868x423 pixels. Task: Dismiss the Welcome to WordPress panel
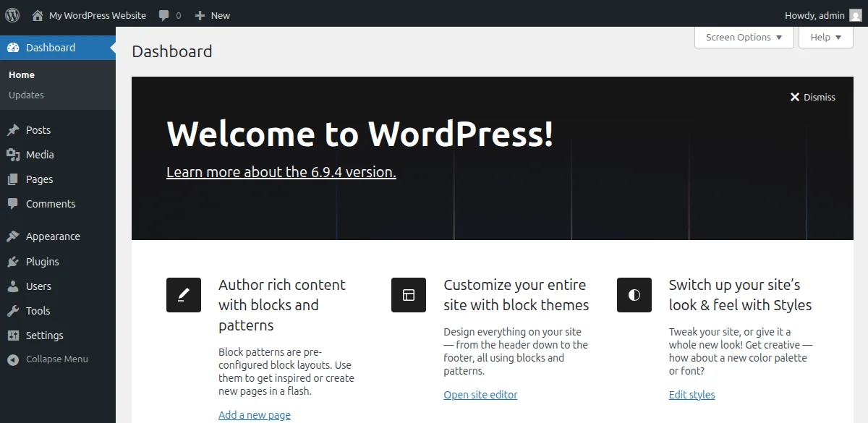click(812, 97)
